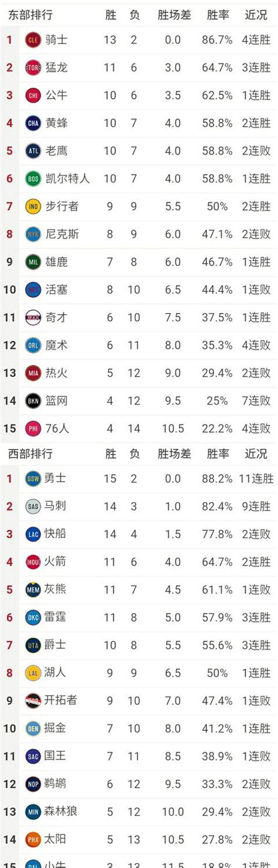278x868 pixels.
Task: Select the Suns PHX orange logo
Action: [x=33, y=840]
